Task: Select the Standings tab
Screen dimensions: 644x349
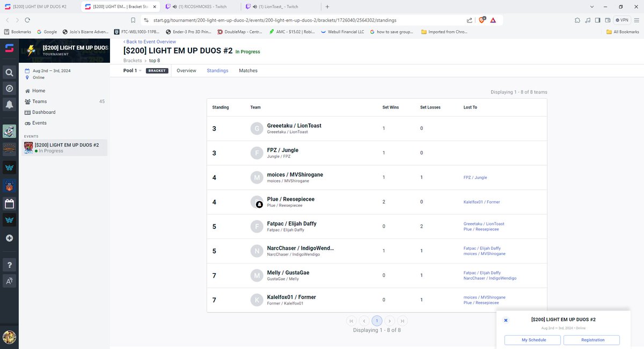Action: [217, 71]
